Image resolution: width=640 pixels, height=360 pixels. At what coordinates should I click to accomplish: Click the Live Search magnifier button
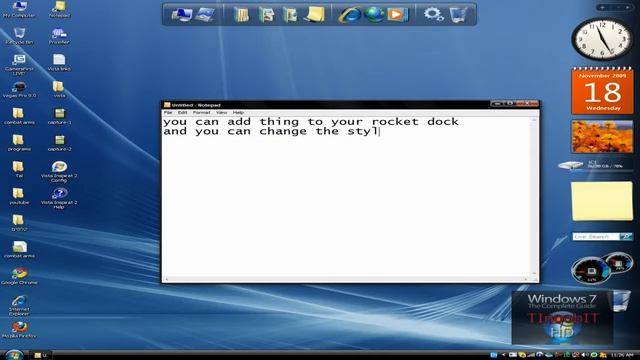tap(626, 236)
